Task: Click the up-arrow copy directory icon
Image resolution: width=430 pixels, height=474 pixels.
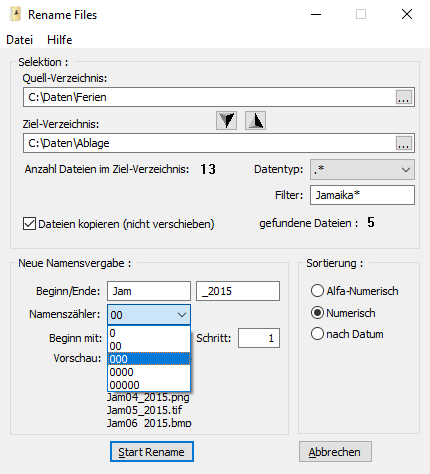Action: (x=255, y=120)
